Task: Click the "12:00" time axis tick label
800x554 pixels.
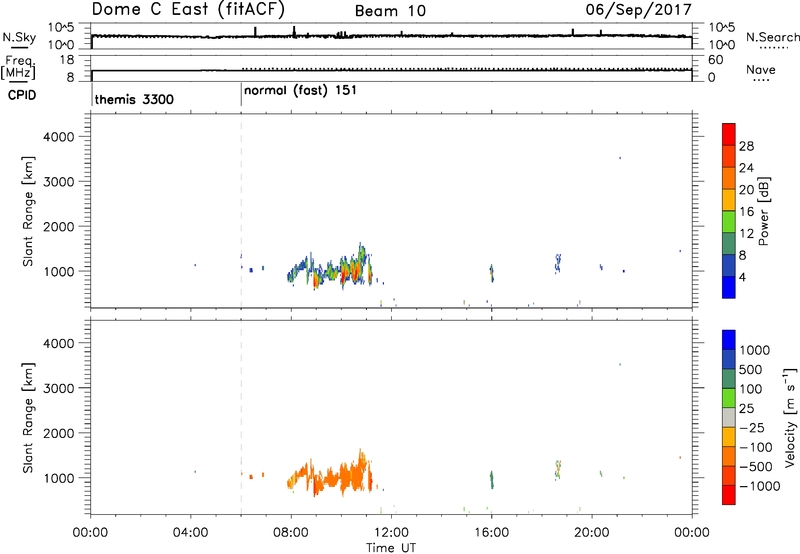Action: [x=391, y=533]
